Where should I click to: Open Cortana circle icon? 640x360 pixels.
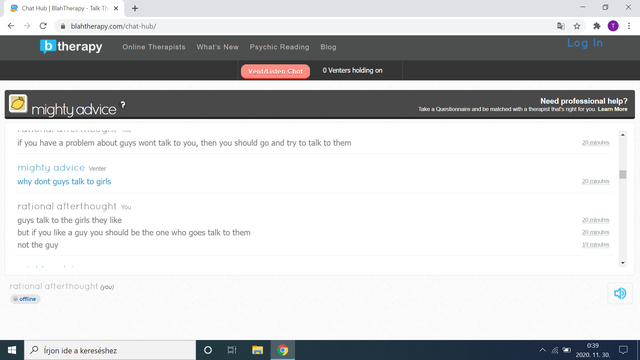coord(208,350)
